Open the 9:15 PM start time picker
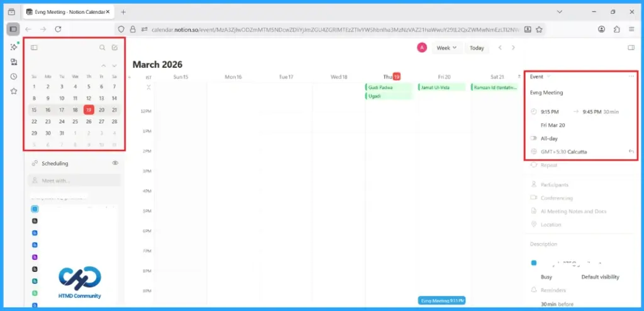Screen dimensions: 644x311 point(550,111)
